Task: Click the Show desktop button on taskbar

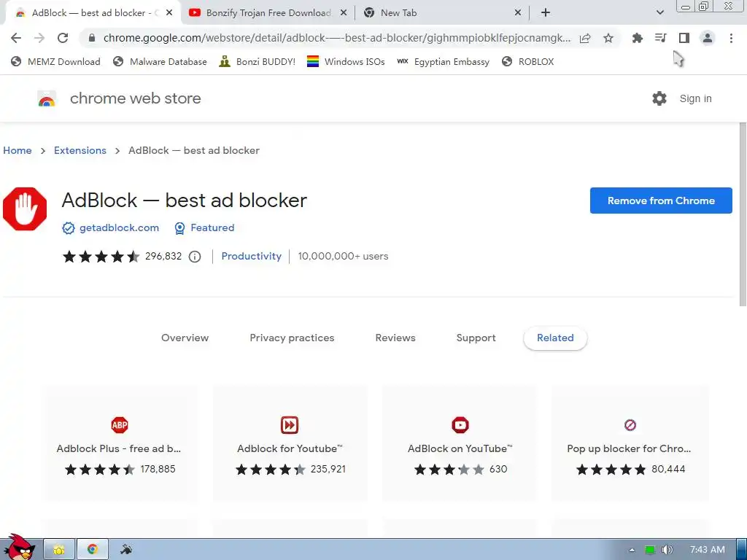Action: point(741,550)
